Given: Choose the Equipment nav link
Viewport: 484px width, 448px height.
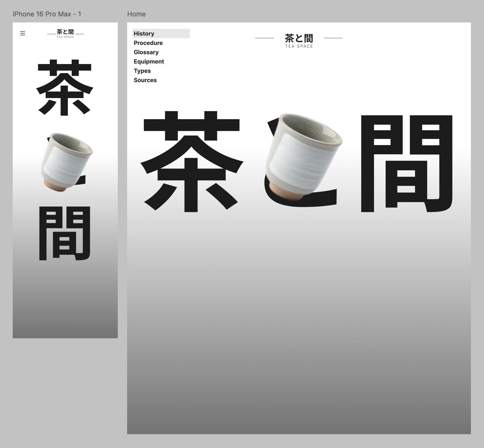Looking at the screenshot, I should pyautogui.click(x=149, y=62).
